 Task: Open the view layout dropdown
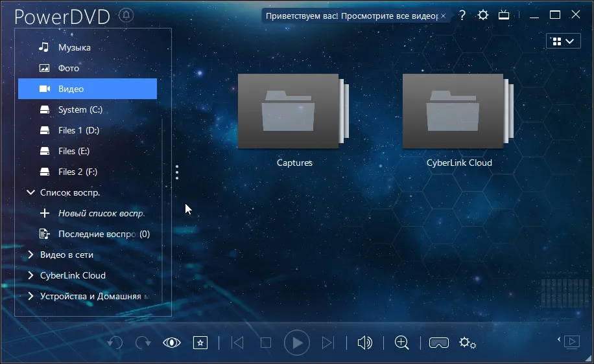564,41
